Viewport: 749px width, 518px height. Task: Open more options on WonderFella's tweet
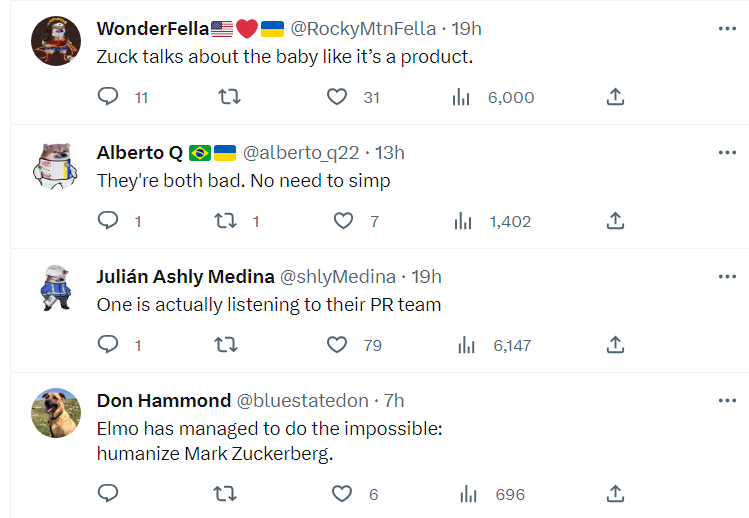pos(727,29)
